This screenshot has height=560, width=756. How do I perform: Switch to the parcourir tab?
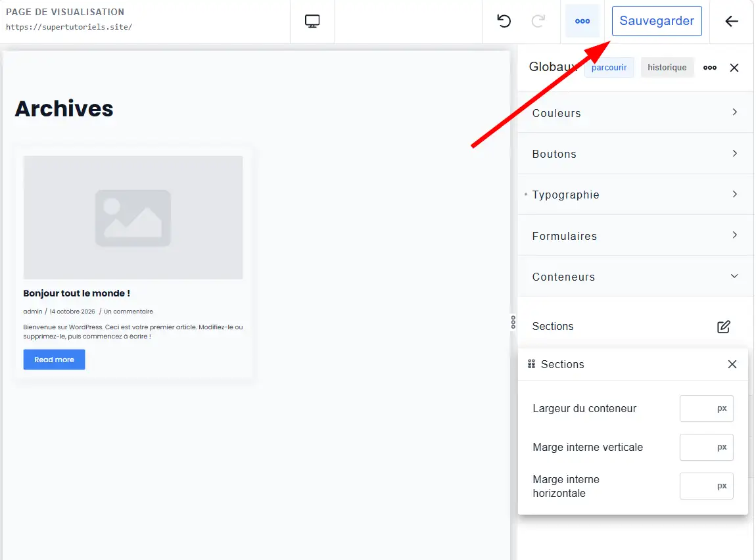[609, 68]
